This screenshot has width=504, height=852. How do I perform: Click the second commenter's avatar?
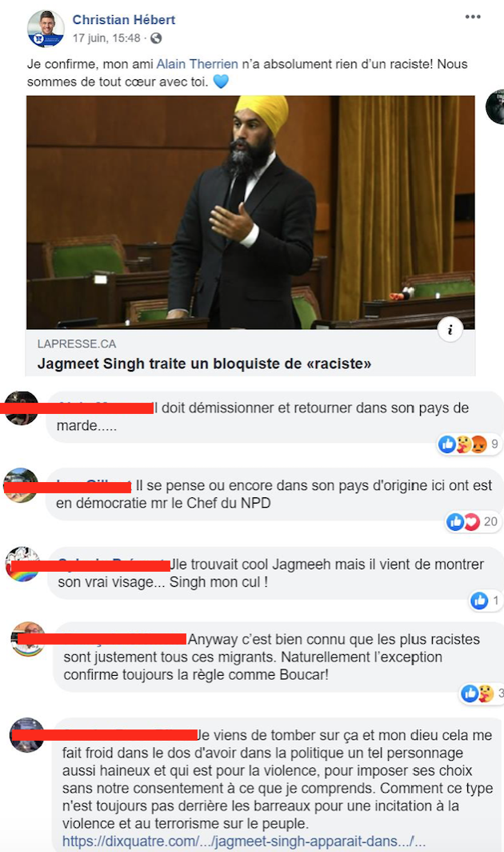[21, 485]
